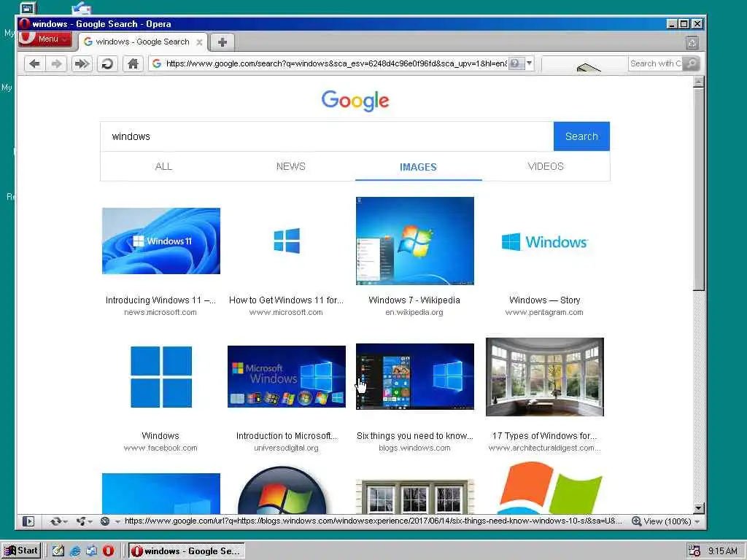Open the 'Windows — Story' result link
The image size is (747, 560).
tap(544, 300)
